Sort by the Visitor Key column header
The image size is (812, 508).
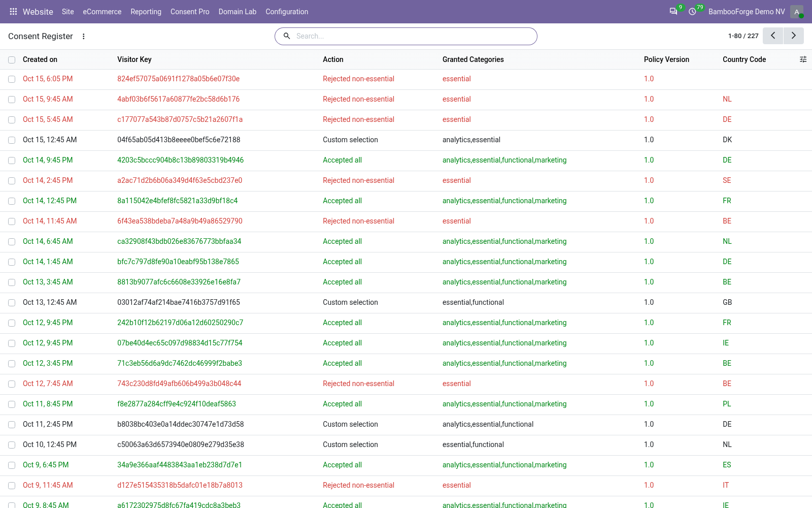134,59
